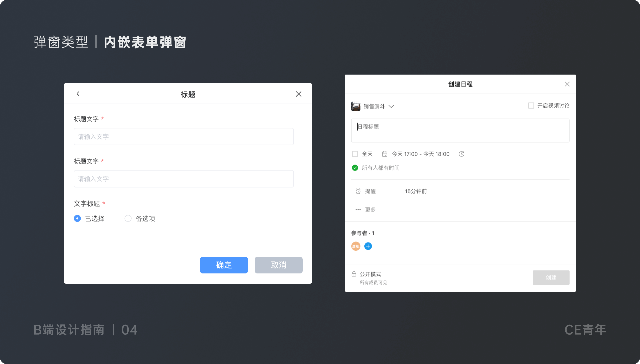This screenshot has width=640, height=364.
Task: Open the 今天 17:00 - 今天 18:00 time range
Action: click(421, 154)
